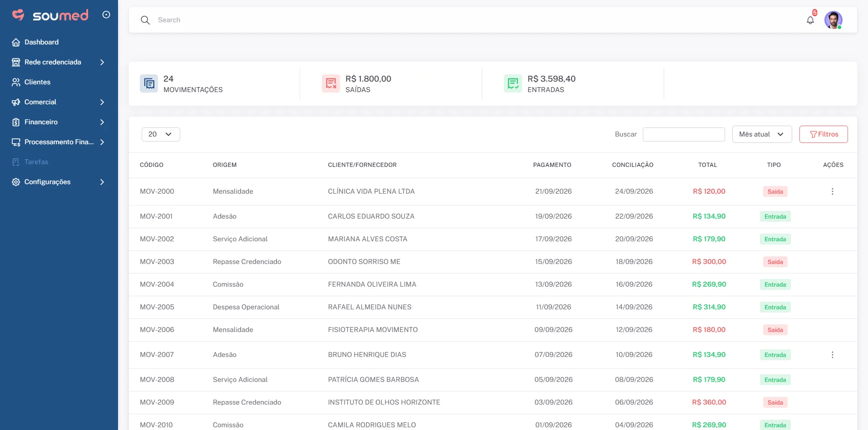This screenshot has height=430, width=868.
Task: Open the Mês atual period dropdown
Action: [762, 134]
